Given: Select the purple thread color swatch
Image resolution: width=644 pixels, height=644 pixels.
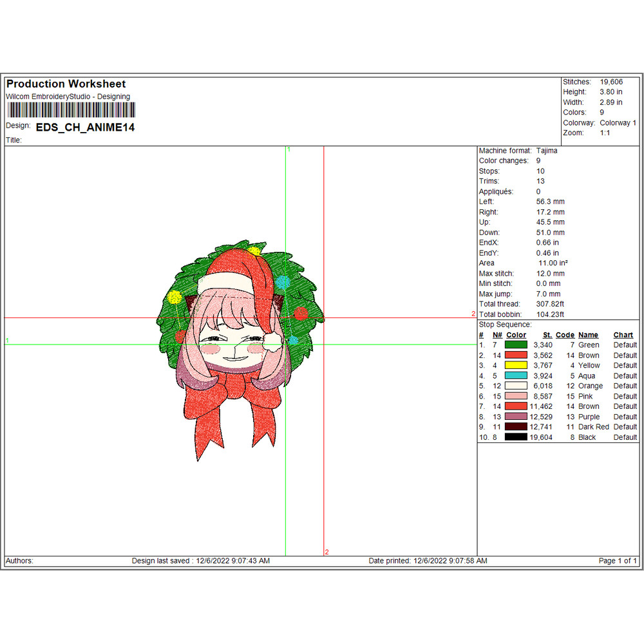Looking at the screenshot, I should coord(516,417).
